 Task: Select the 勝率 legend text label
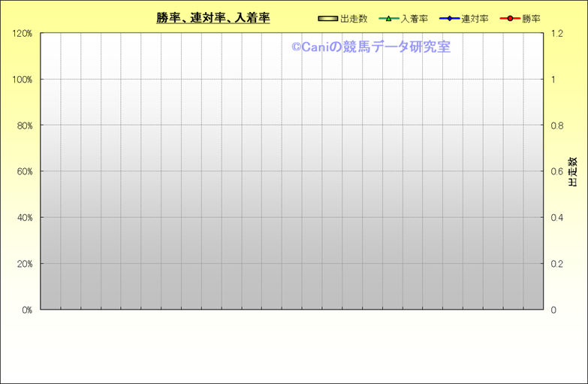coord(530,19)
